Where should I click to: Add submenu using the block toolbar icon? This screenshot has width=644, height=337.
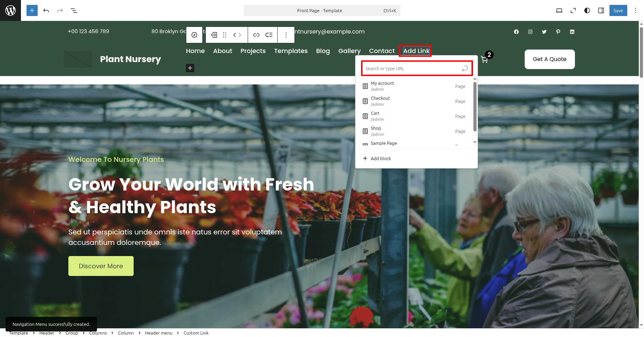[269, 35]
